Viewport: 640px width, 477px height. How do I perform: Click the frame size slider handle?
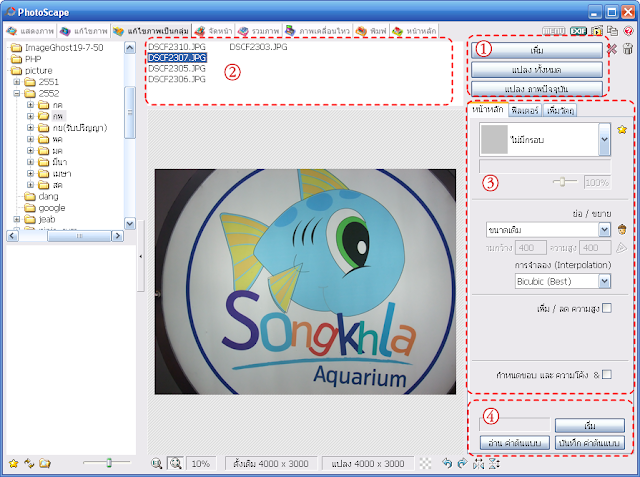[562, 182]
